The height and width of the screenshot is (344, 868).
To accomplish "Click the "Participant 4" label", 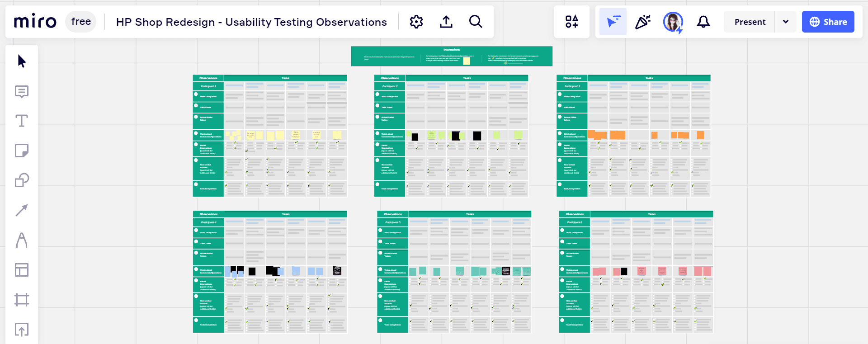I will click(x=208, y=222).
